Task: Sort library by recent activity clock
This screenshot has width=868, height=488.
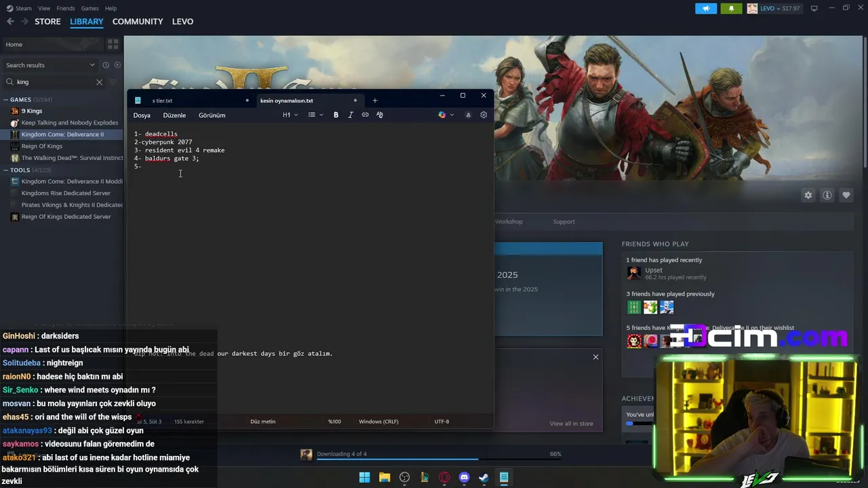Action: click(106, 65)
